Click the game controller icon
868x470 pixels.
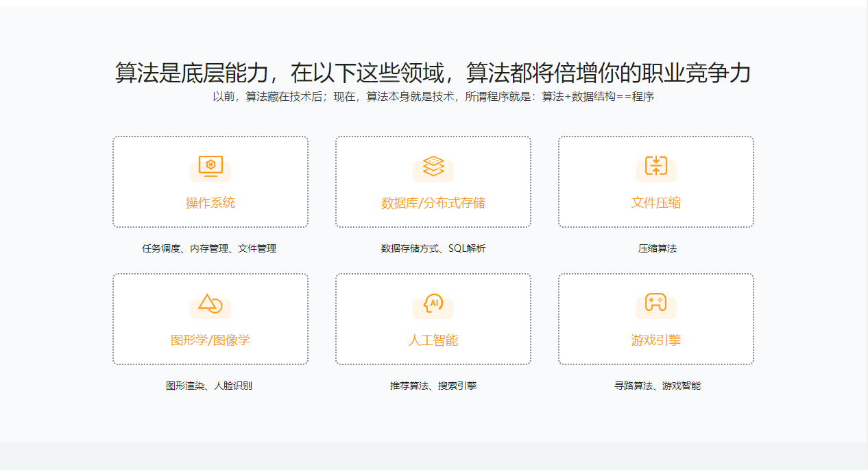[656, 303]
